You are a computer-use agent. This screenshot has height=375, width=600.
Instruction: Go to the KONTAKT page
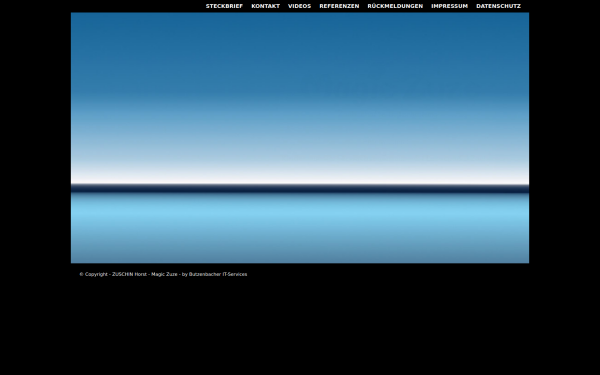coord(266,6)
